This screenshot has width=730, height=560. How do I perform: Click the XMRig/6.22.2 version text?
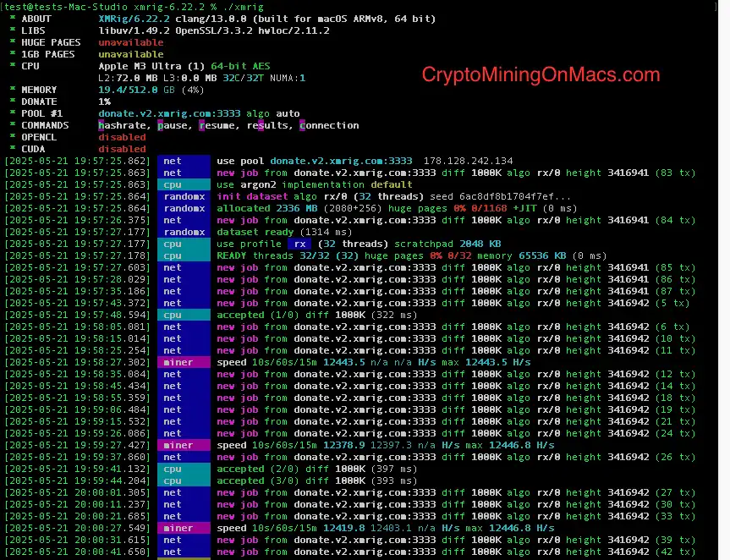[134, 19]
